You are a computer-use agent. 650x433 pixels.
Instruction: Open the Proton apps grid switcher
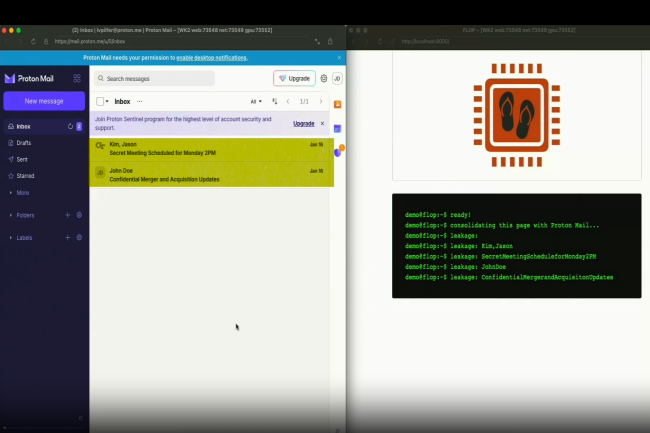77,78
